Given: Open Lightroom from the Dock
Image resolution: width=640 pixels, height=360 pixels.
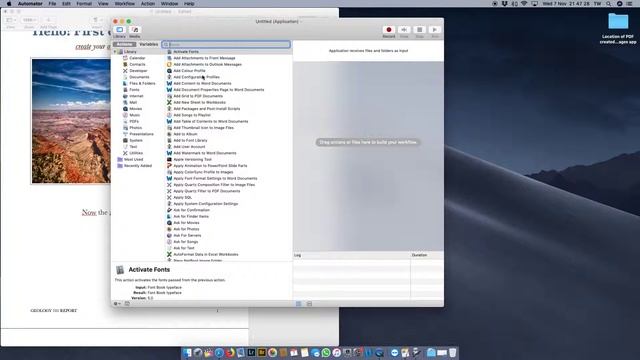Looking at the screenshot, I should point(251,353).
